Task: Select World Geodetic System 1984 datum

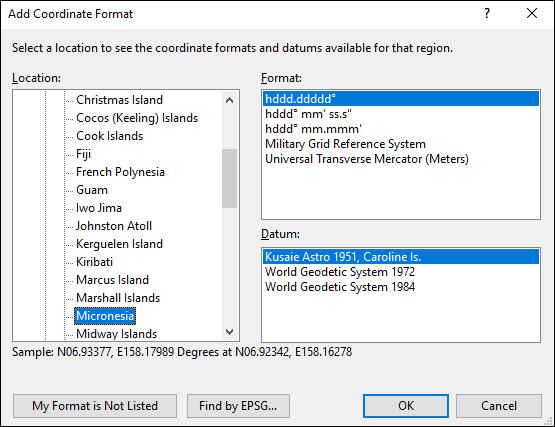Action: pyautogui.click(x=401, y=287)
